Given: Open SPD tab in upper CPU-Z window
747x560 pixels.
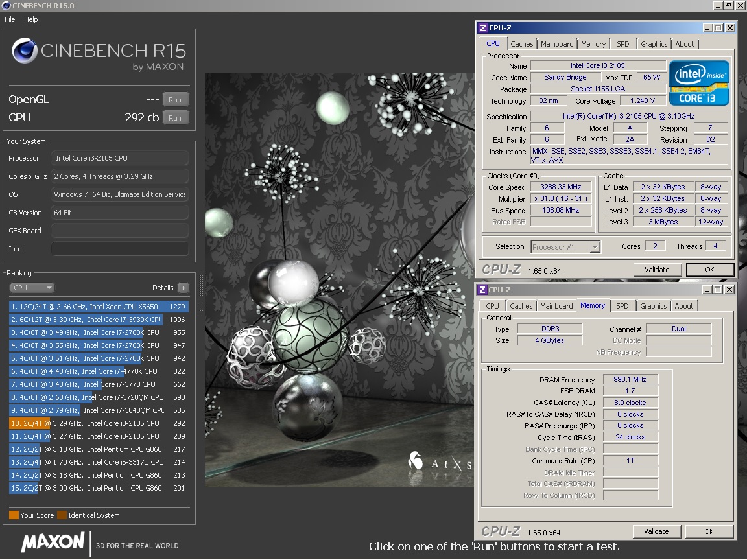Looking at the screenshot, I should point(622,44).
